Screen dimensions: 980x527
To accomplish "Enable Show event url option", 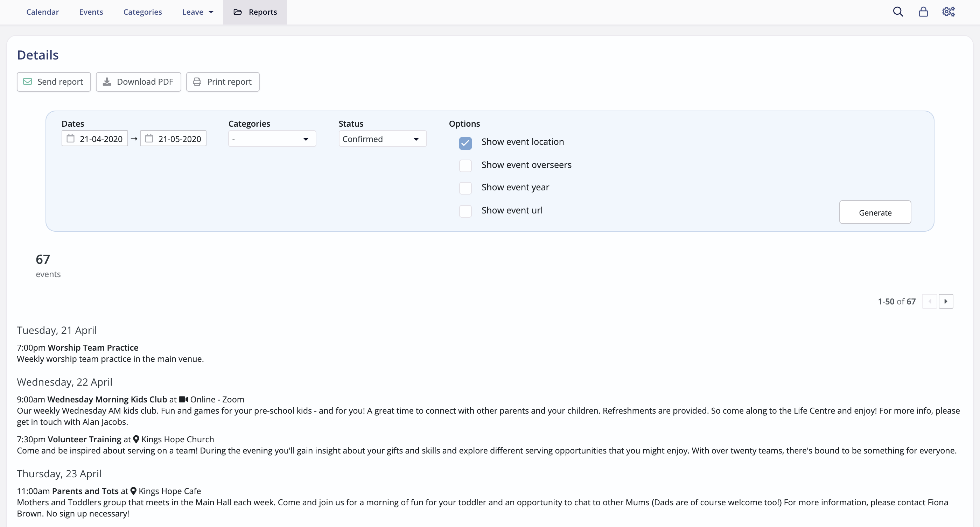I will tap(465, 211).
